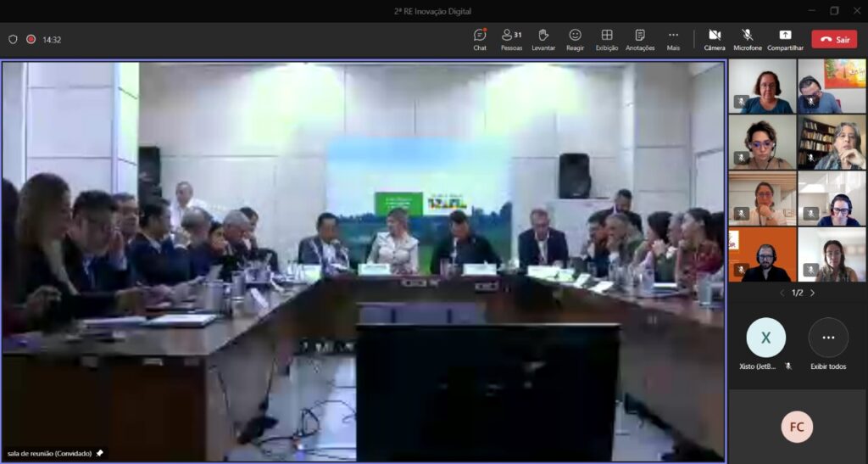Viewport: 868px width, 464px height.
Task: Open the Chat panel
Action: point(480,39)
